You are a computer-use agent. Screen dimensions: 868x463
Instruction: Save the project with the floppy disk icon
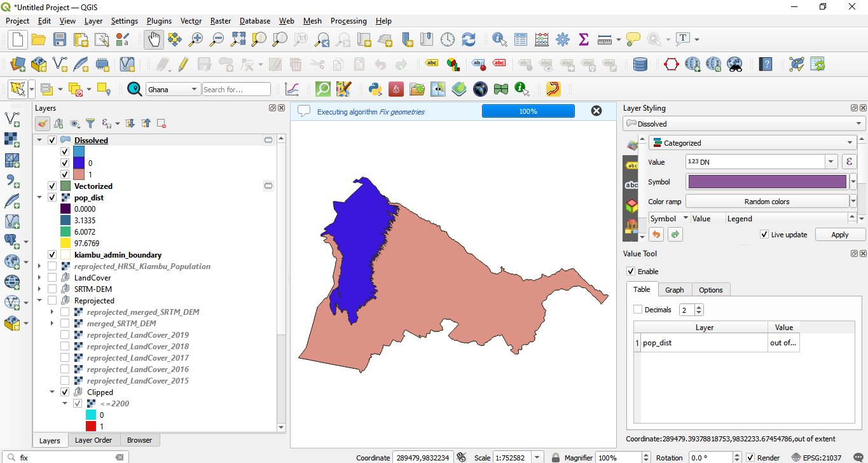click(x=59, y=39)
